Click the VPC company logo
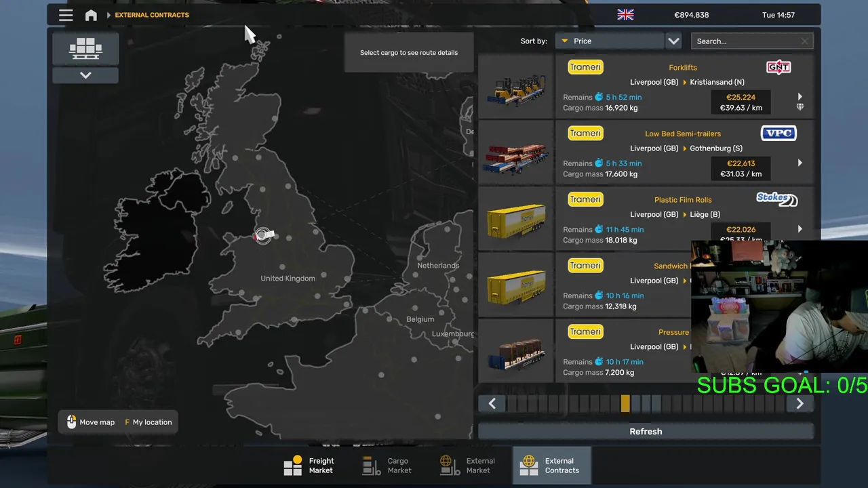The width and height of the screenshot is (868, 488). pos(778,133)
